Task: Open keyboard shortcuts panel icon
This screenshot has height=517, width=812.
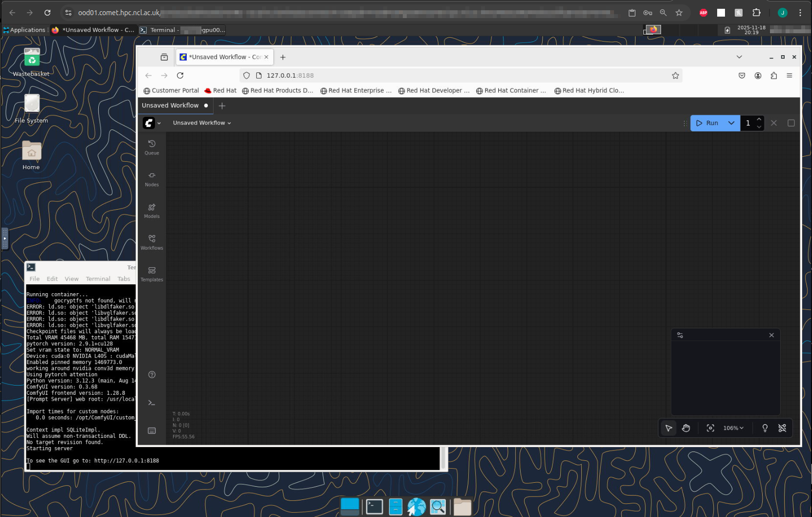Action: (152, 431)
